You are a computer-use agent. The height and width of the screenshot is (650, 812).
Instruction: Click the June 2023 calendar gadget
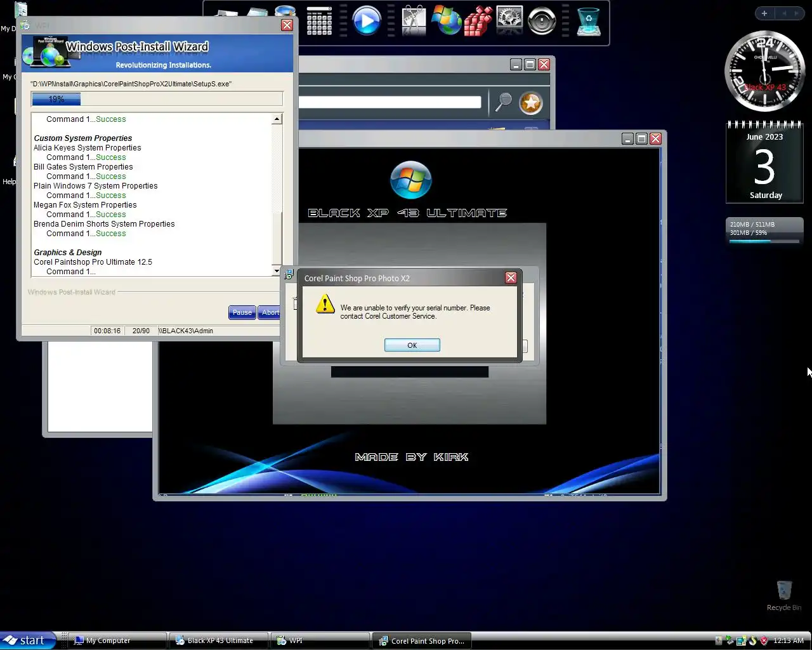click(x=764, y=162)
